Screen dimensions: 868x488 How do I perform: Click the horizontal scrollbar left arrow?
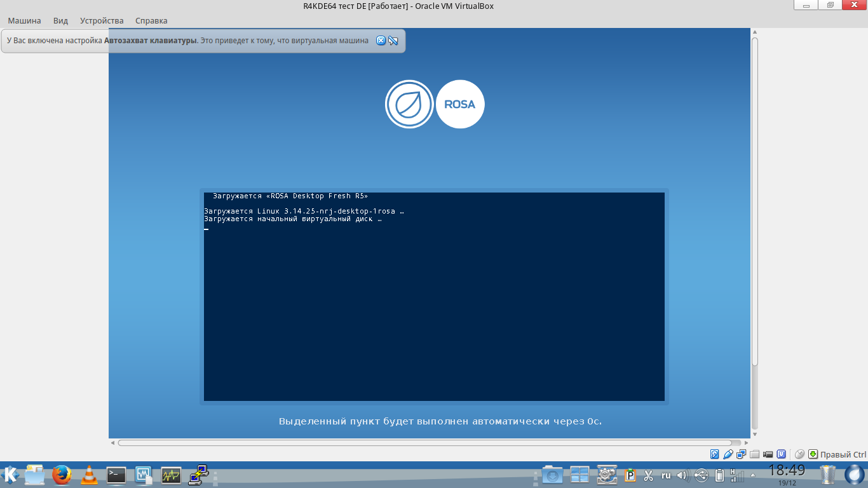pyautogui.click(x=112, y=443)
